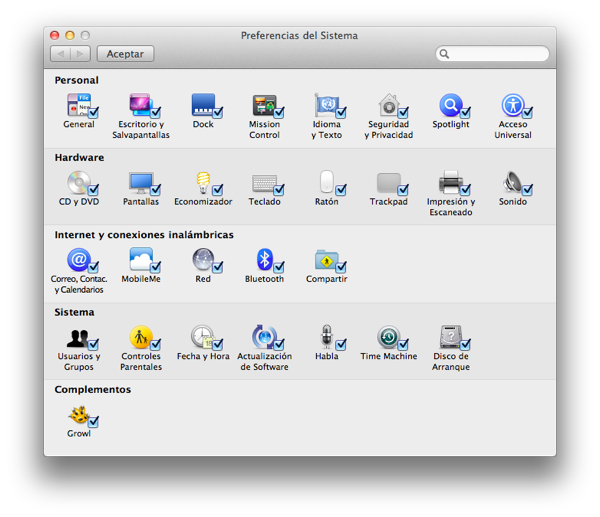Uncheck the Sonido pane checkbox

[x=527, y=190]
